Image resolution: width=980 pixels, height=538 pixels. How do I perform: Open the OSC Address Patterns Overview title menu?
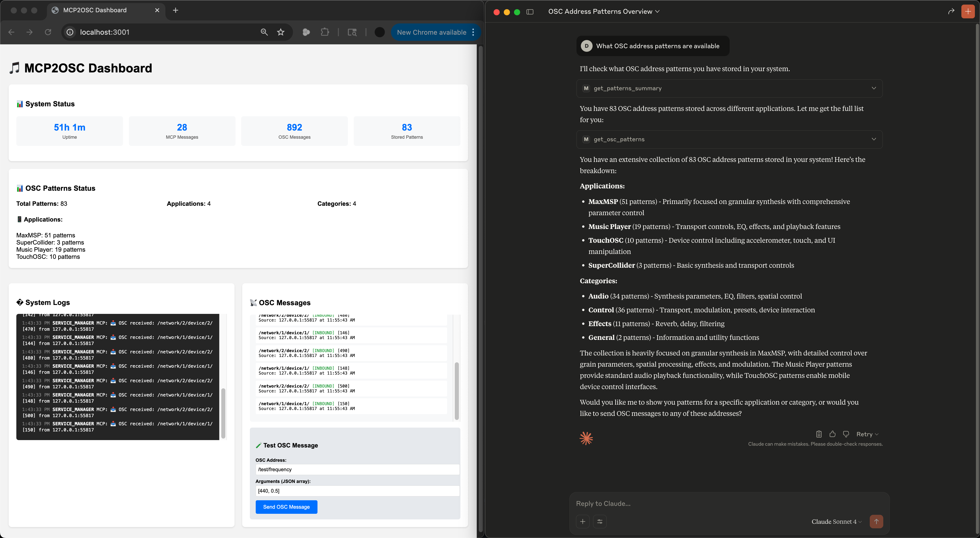pos(603,11)
